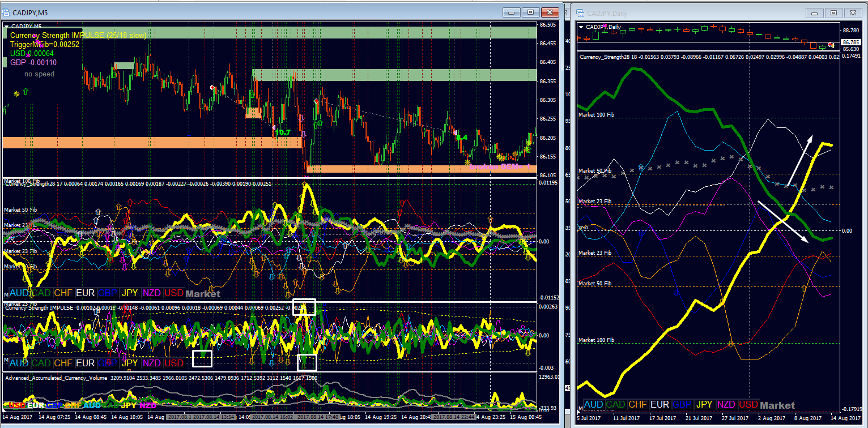This screenshot has width=868, height=428.
Task: Click the 'Currency Strength IMPULSE (25/18 slow)' label
Action: (78, 35)
